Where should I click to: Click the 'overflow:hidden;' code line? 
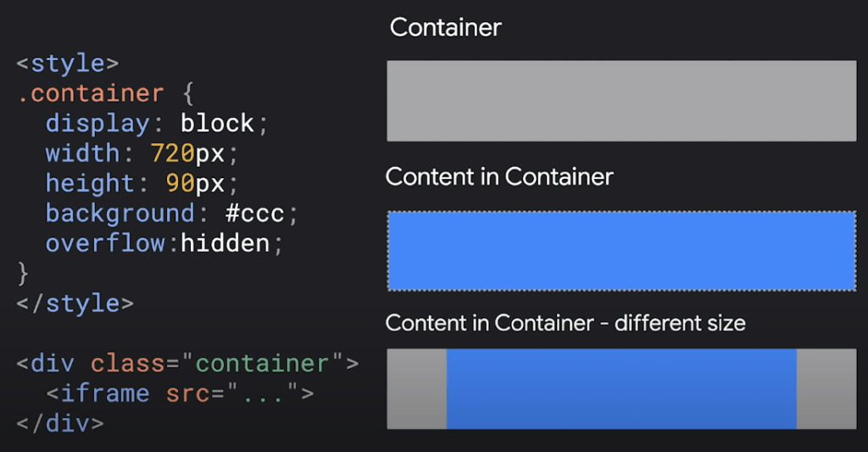164,243
